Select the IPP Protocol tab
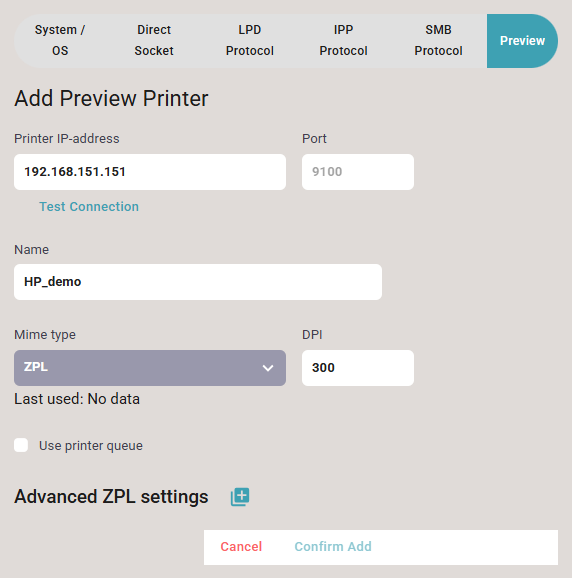 tap(343, 41)
